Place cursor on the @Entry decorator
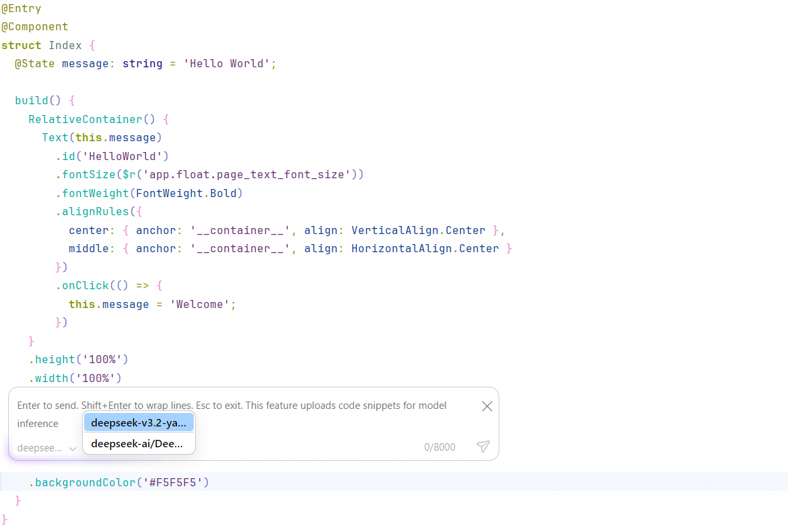 (22, 9)
